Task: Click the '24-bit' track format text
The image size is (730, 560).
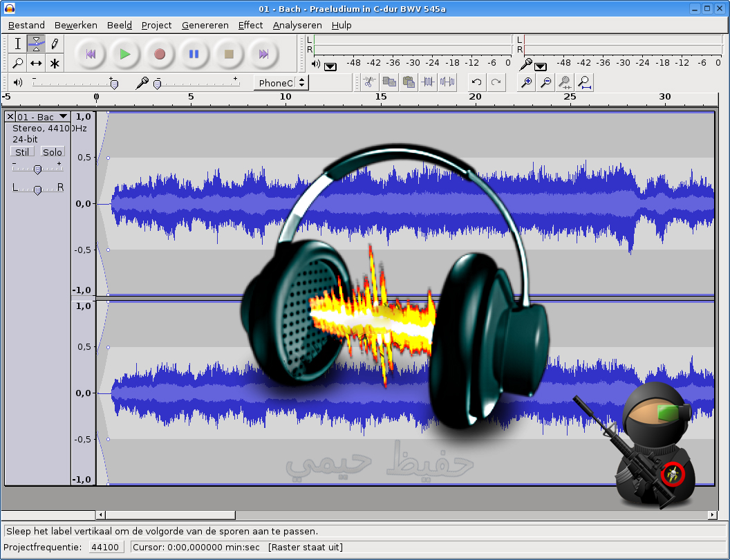Action: 25,139
